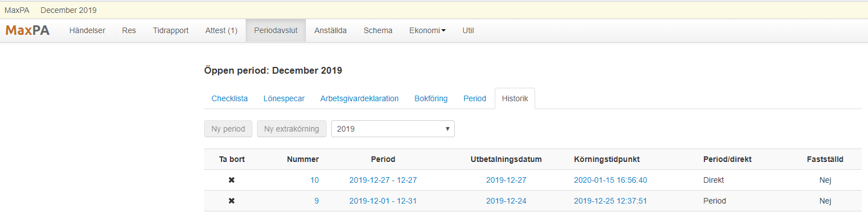Image resolution: width=868 pixels, height=212 pixels.
Task: Click the Ny period button
Action: coord(228,129)
